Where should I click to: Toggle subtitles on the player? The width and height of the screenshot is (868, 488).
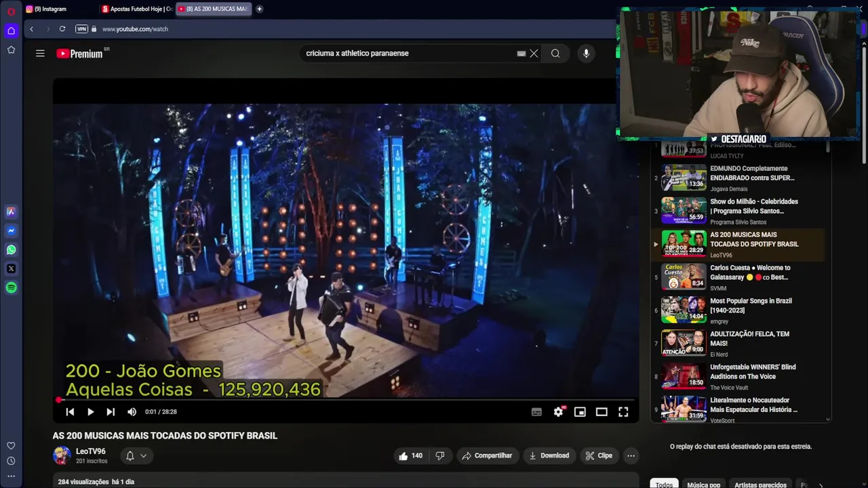click(536, 411)
